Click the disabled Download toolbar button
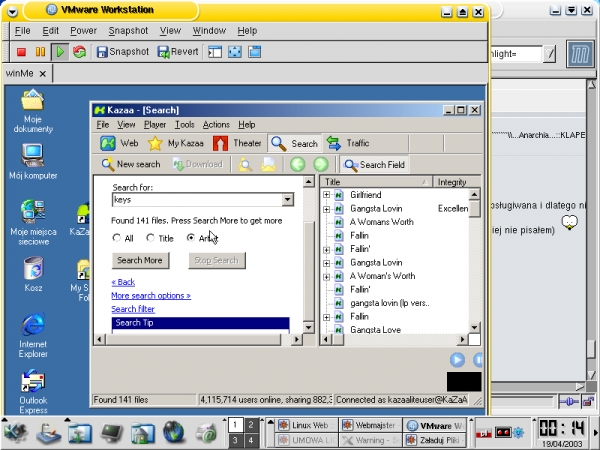This screenshot has height=450, width=600. coord(197,164)
